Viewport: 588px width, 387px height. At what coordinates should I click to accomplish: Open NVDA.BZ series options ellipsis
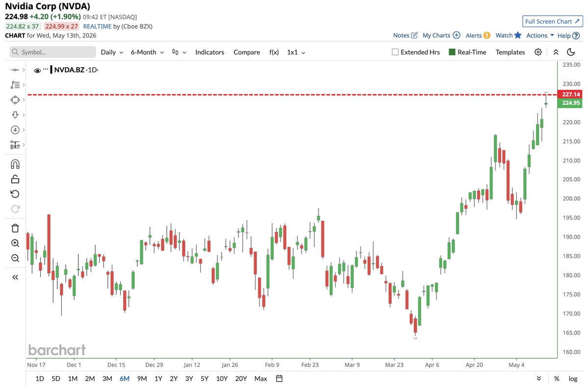[46, 69]
